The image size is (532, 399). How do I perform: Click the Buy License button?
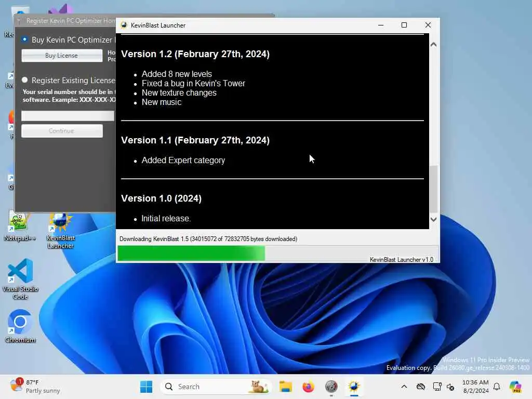tap(62, 56)
